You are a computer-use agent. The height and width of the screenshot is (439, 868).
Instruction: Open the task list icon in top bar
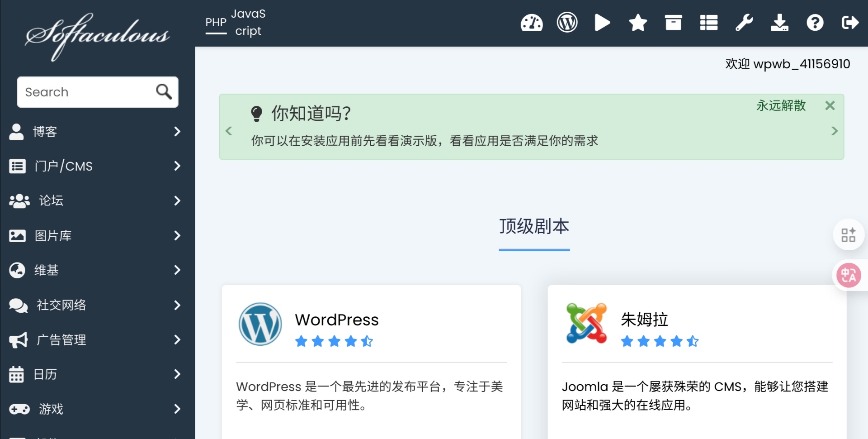[709, 23]
